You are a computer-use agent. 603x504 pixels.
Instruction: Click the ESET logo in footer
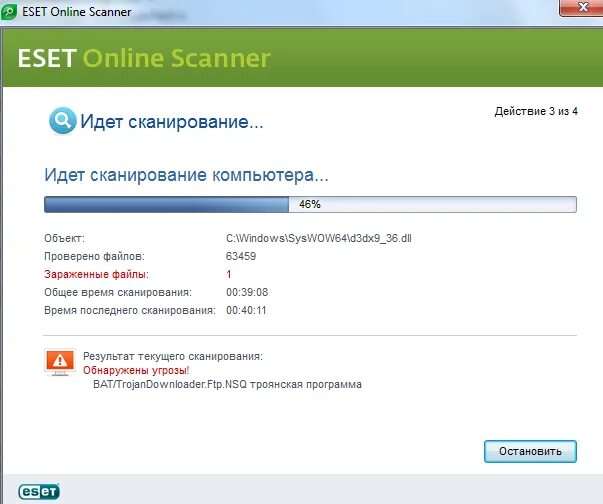pos(39,491)
